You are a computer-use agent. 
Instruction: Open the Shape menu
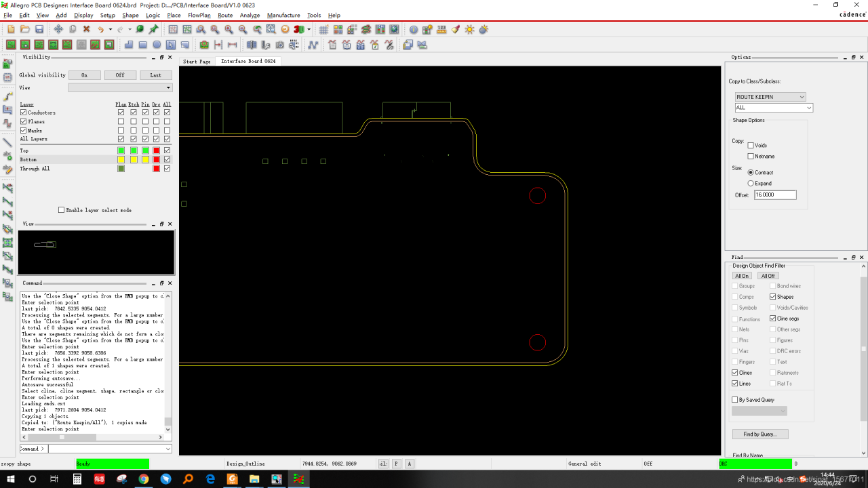click(x=130, y=15)
